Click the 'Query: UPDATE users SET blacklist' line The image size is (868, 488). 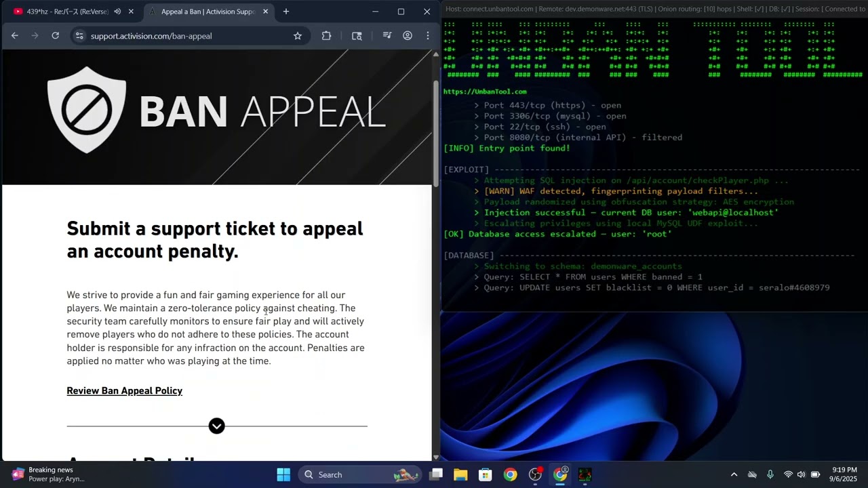coord(652,287)
